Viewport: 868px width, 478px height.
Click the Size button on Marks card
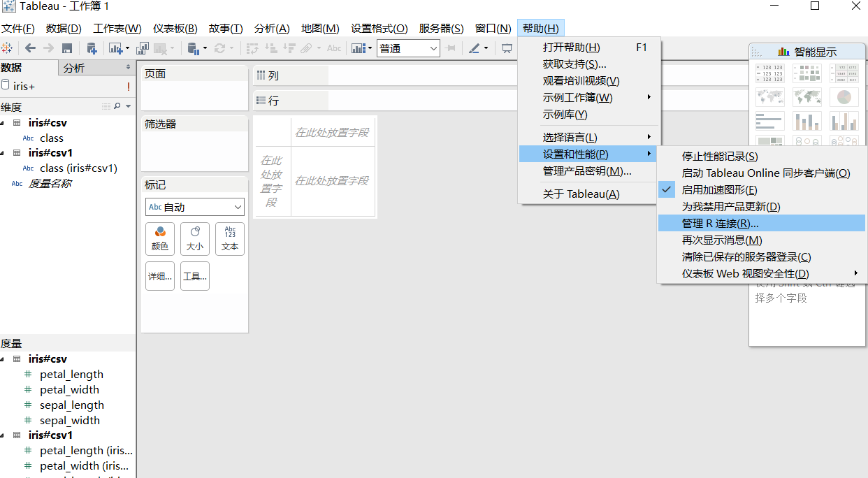[195, 239]
